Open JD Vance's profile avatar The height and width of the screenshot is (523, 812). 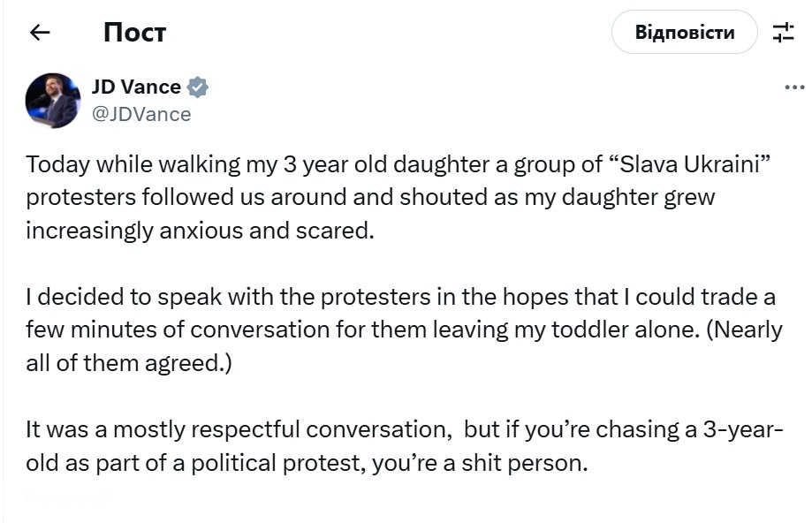coord(53,100)
